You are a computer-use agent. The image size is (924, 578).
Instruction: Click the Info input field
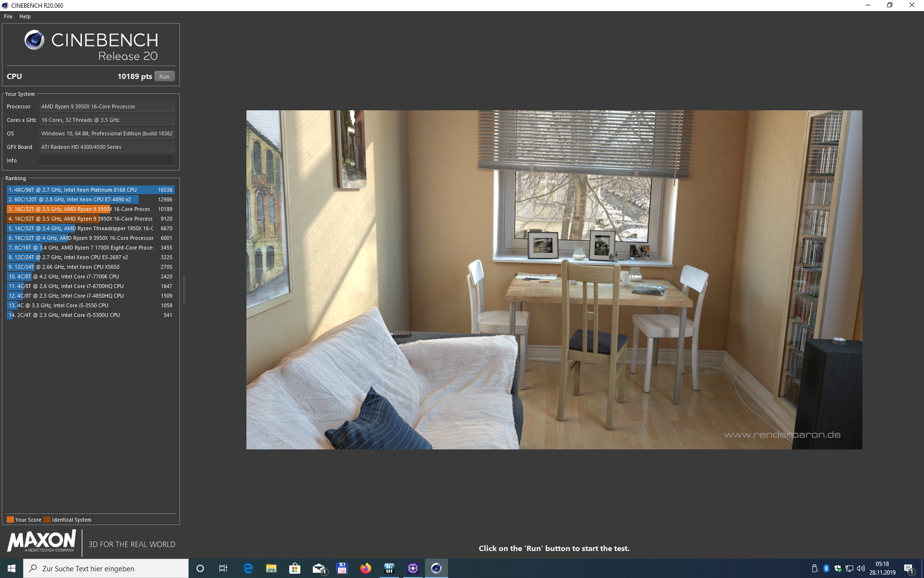click(x=106, y=160)
